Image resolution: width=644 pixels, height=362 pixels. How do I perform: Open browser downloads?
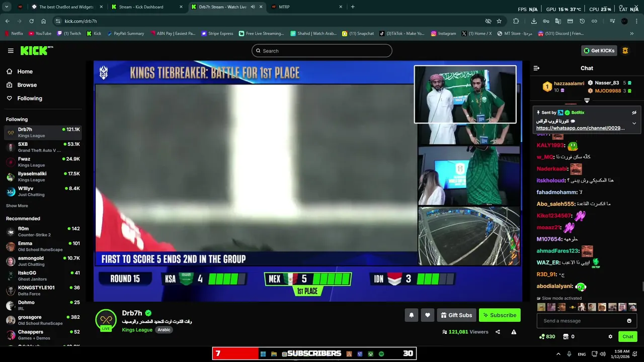[x=534, y=21]
